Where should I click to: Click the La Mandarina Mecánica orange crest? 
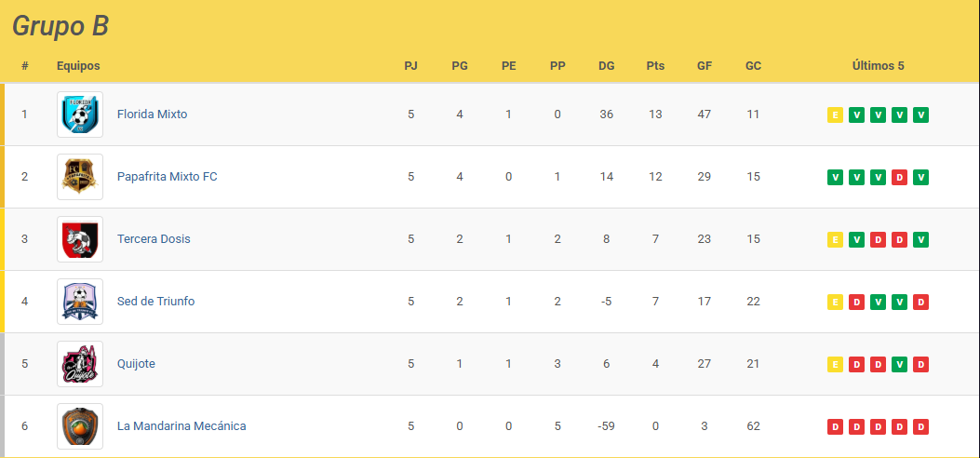[x=80, y=426]
